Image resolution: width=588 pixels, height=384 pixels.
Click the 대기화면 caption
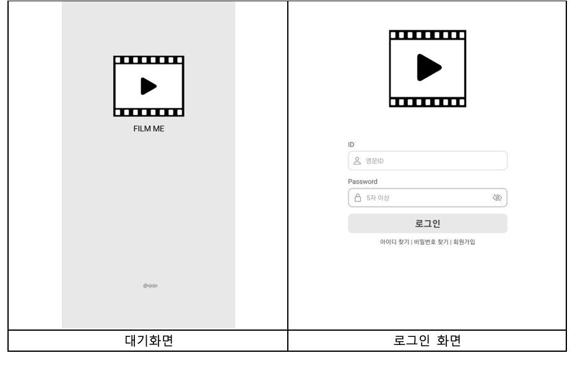click(149, 341)
